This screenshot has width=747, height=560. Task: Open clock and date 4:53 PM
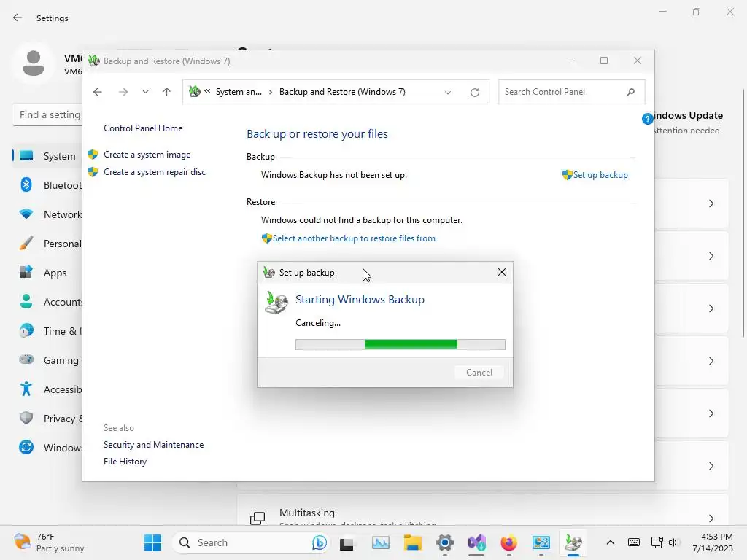(x=713, y=542)
